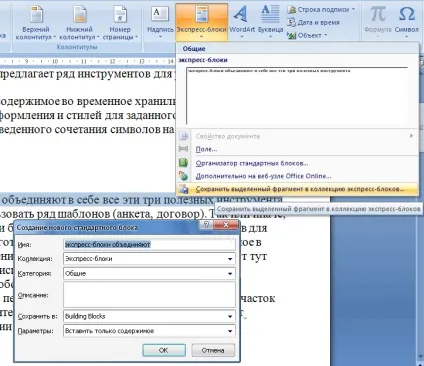Open the Формула equation tool
The image size is (424, 366).
[378, 21]
